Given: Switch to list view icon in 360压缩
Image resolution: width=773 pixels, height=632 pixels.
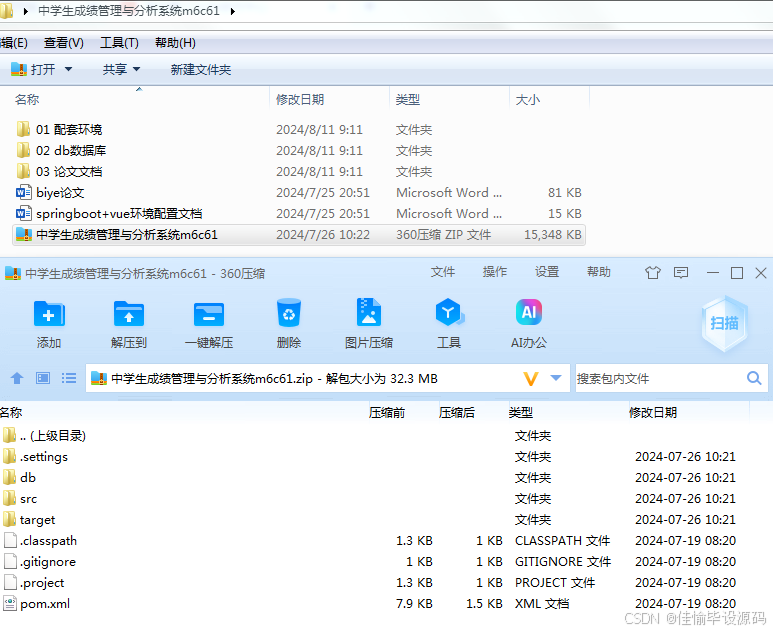Looking at the screenshot, I should 69,378.
